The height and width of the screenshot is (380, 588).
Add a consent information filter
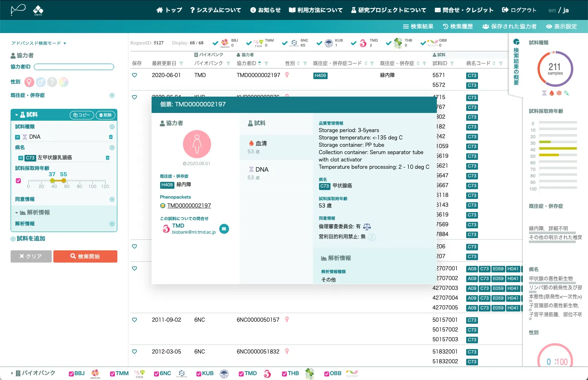click(112, 199)
